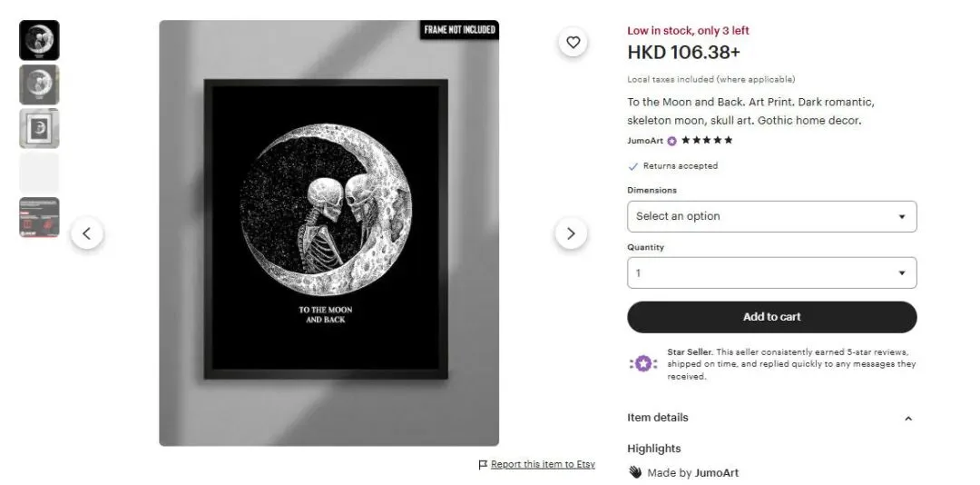Open the Dimensions dropdown
This screenshot has width=980, height=485.
[x=772, y=216]
